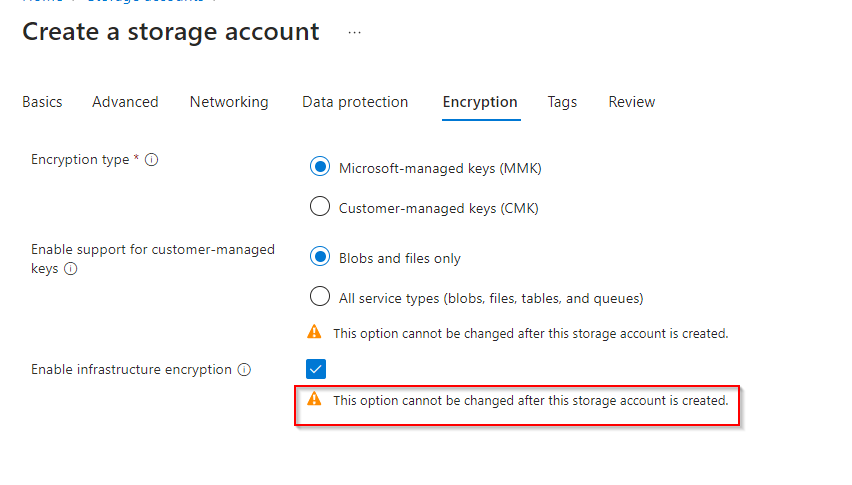852x485 pixels.
Task: Switch to the Basics tab
Action: (x=42, y=102)
